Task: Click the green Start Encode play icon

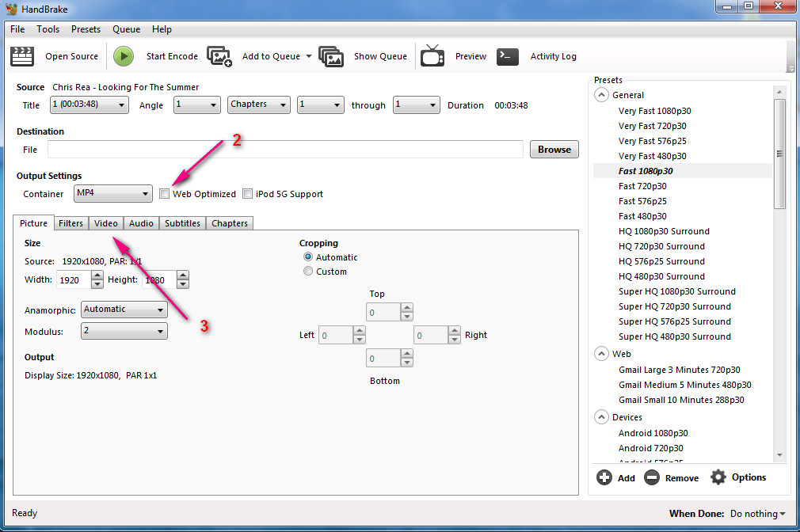Action: (123, 56)
